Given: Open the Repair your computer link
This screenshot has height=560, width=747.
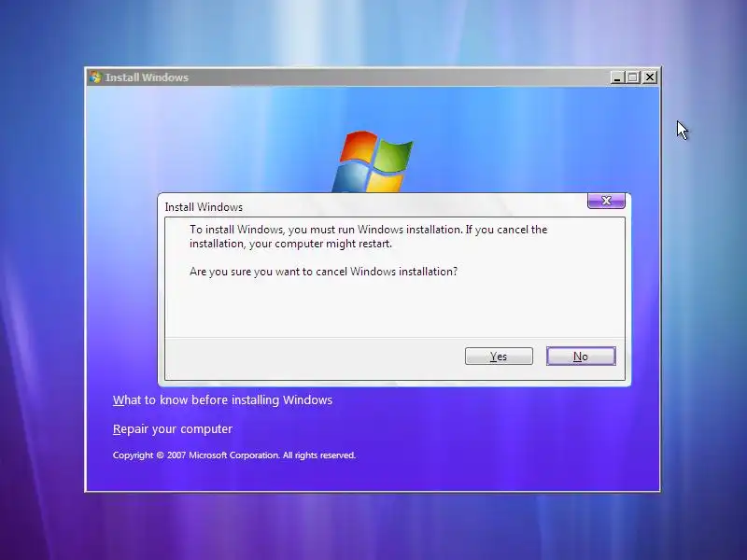Looking at the screenshot, I should pyautogui.click(x=173, y=429).
